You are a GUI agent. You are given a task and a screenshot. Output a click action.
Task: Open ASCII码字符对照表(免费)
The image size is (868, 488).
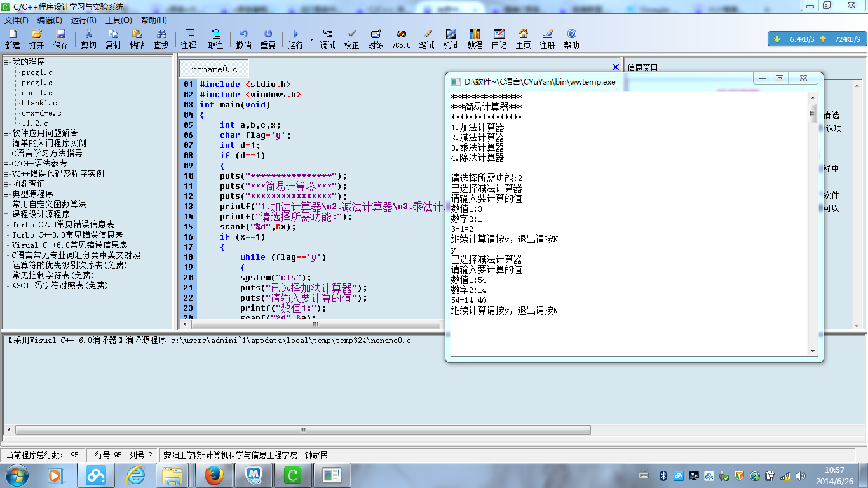(60, 286)
